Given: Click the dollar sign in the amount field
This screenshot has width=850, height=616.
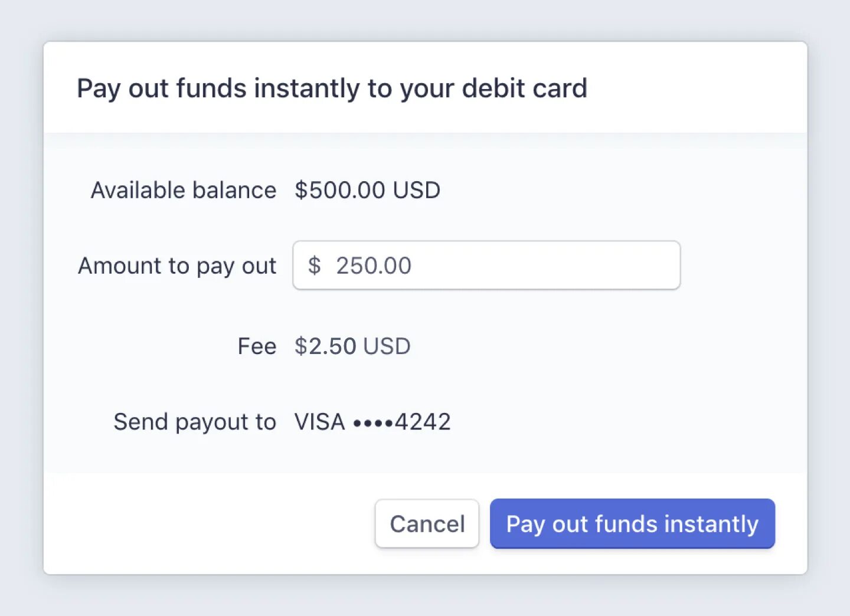Looking at the screenshot, I should point(315,266).
